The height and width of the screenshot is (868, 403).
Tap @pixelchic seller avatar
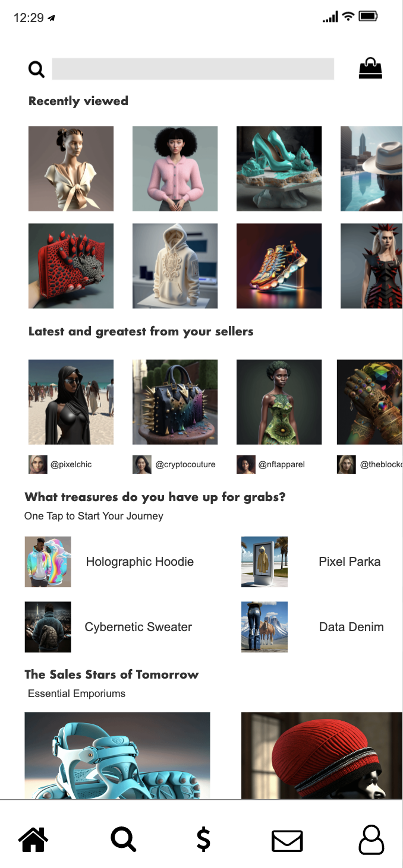click(38, 464)
